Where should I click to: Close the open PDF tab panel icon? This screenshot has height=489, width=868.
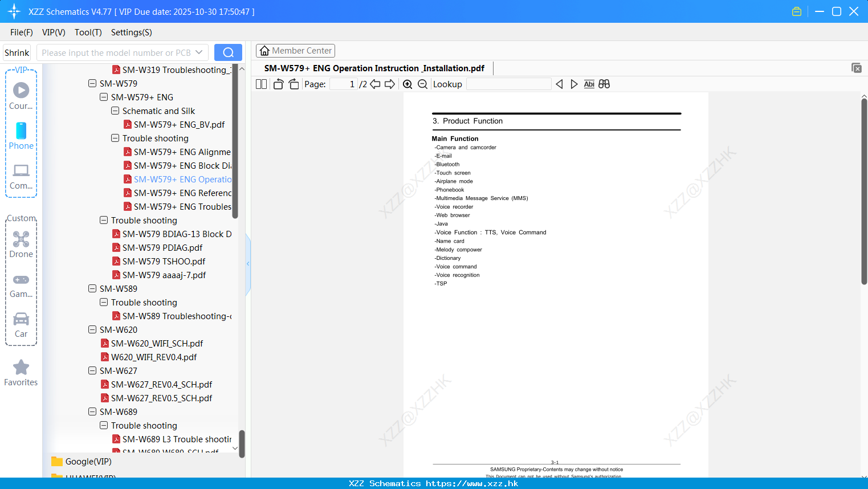(x=857, y=68)
